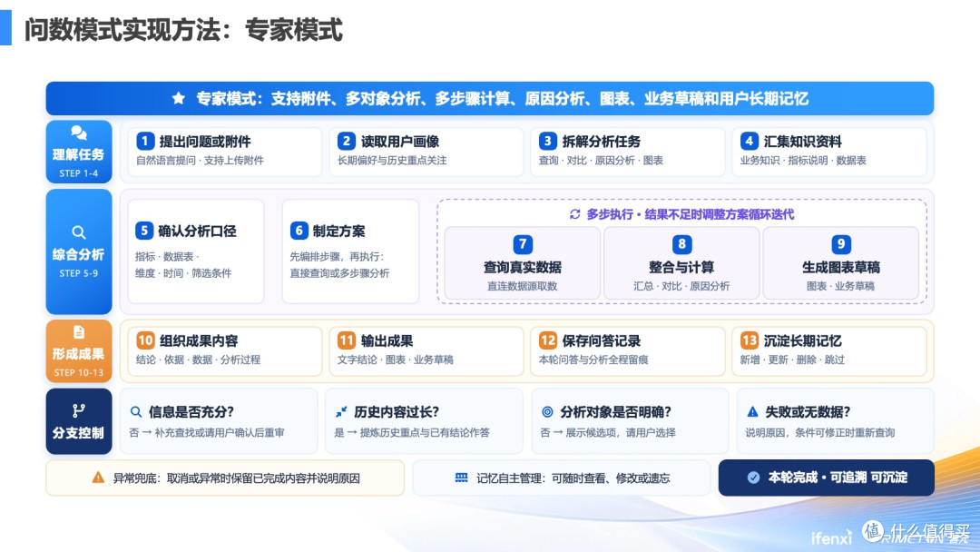Click the text 说明原因,条件可修正时重新查询
The height and width of the screenshot is (552, 980).
point(820,432)
